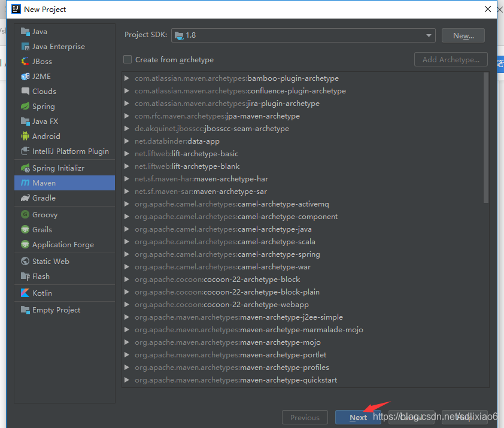
Task: Click the Grails icon
Action: coord(25,230)
